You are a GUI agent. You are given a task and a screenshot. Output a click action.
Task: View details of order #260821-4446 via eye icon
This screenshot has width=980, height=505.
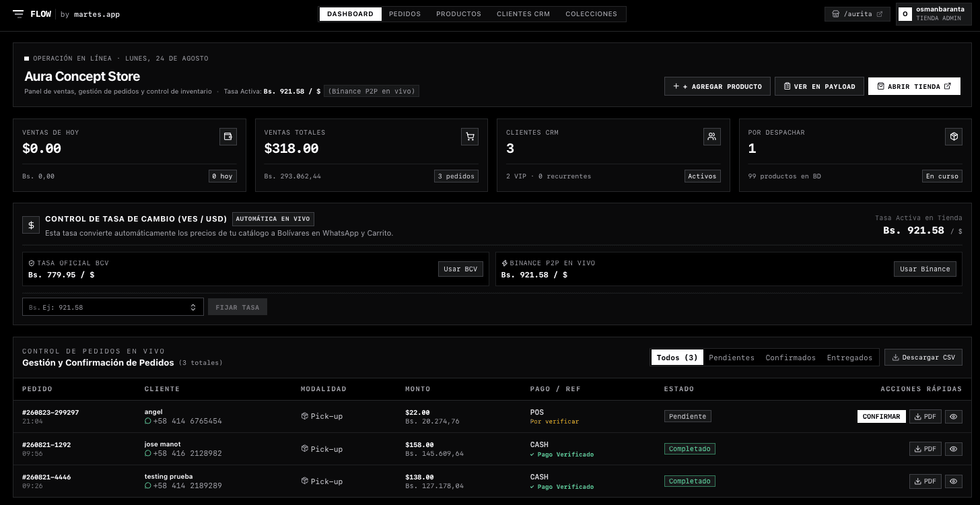pos(954,481)
